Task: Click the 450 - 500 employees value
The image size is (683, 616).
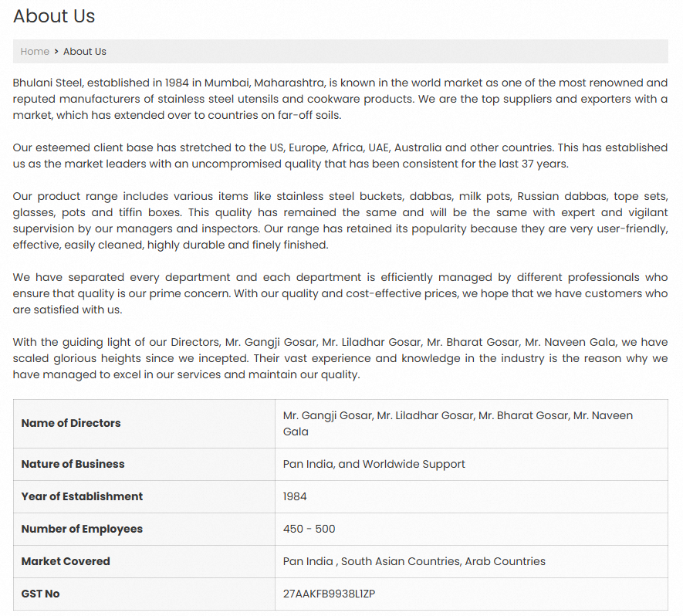Action: click(x=309, y=529)
